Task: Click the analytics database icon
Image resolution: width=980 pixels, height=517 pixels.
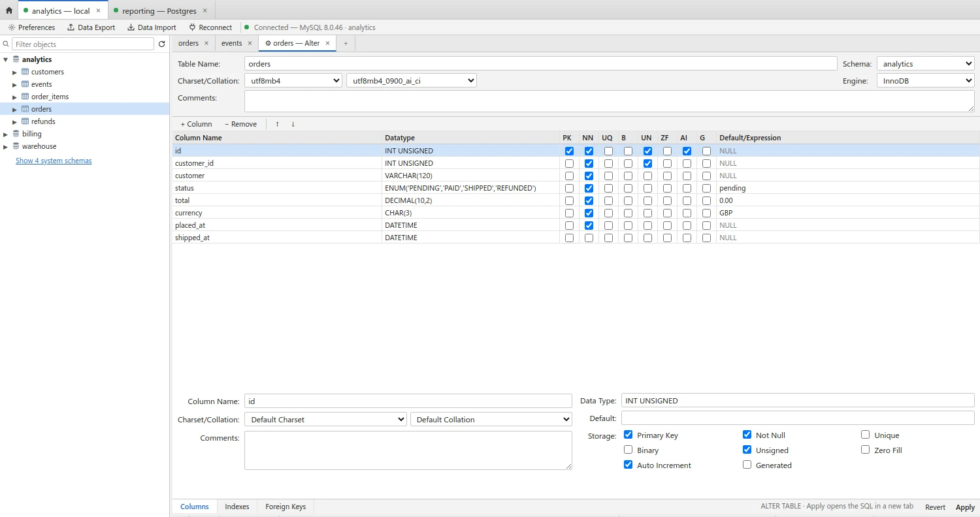Action: [x=16, y=59]
